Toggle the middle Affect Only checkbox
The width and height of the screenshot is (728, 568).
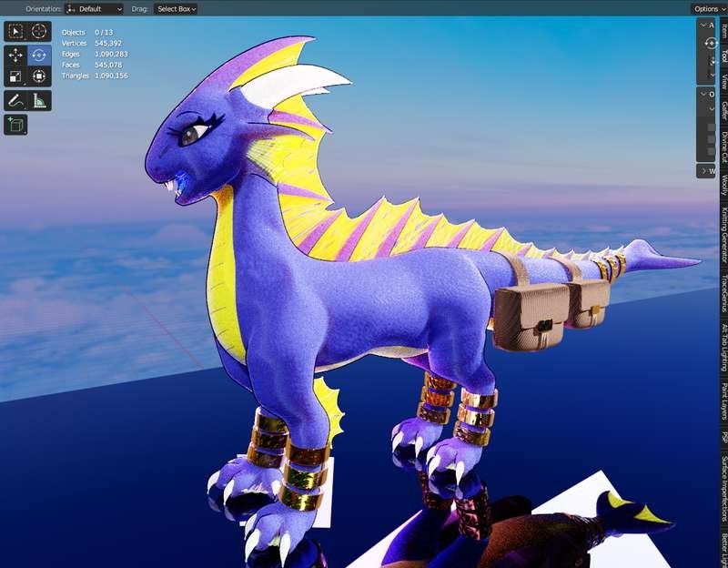click(x=711, y=139)
